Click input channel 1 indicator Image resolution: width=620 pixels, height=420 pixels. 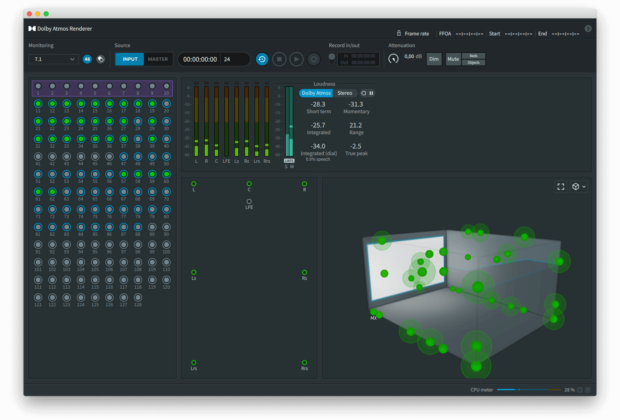point(38,86)
